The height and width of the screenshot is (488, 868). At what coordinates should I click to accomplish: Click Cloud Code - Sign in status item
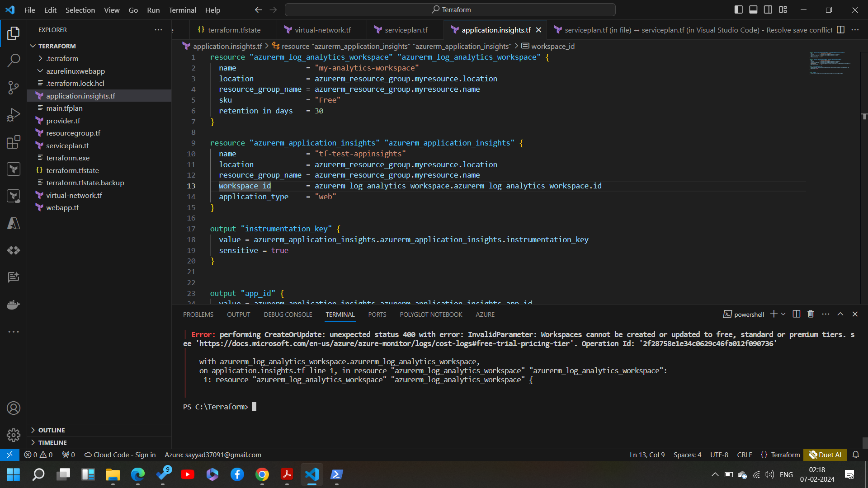tap(120, 455)
